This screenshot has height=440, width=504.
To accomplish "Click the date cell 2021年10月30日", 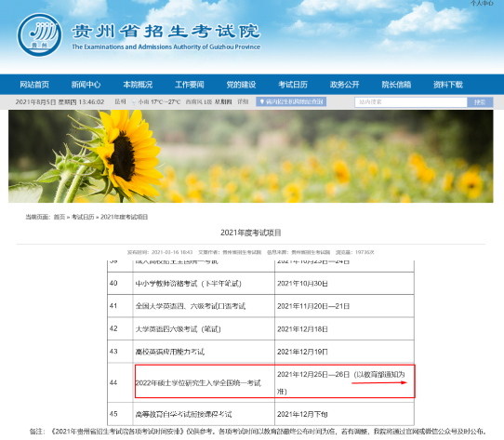I will click(344, 284).
